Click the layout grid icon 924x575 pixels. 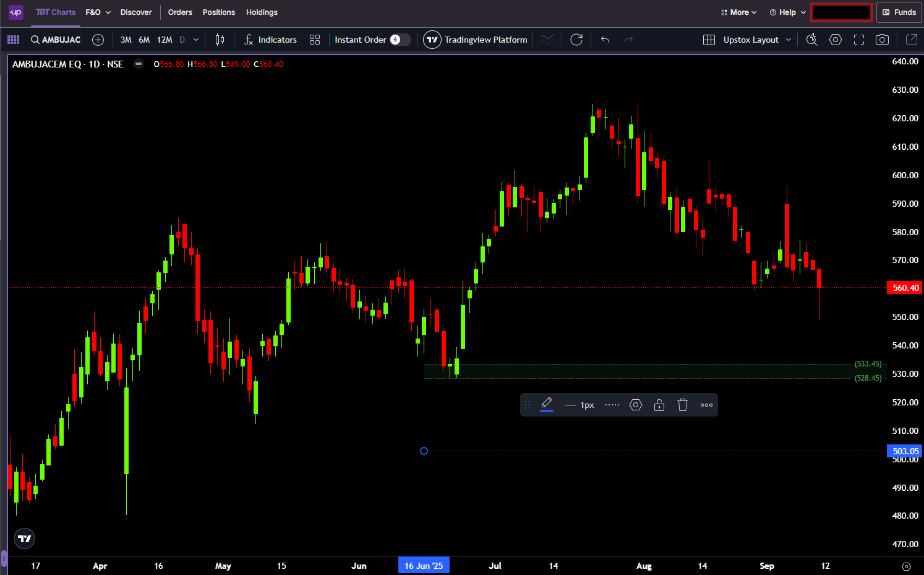coord(709,40)
